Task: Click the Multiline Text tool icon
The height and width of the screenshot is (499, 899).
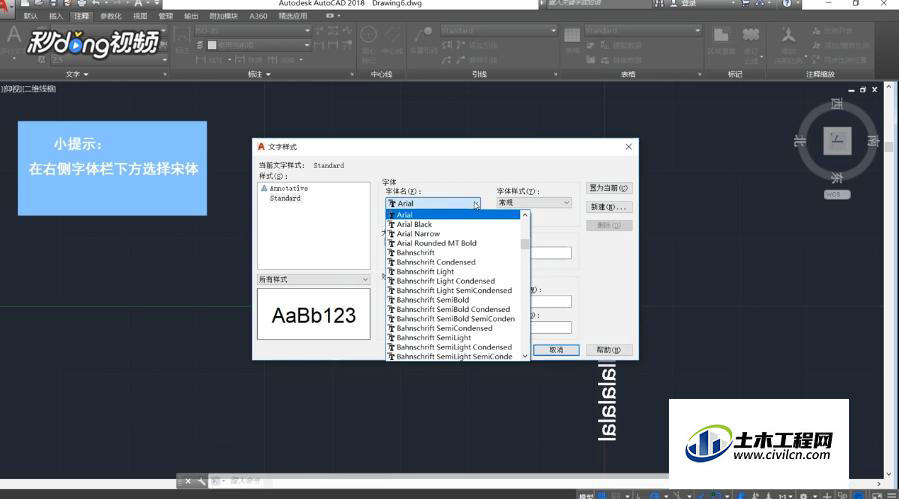Action: tap(14, 36)
